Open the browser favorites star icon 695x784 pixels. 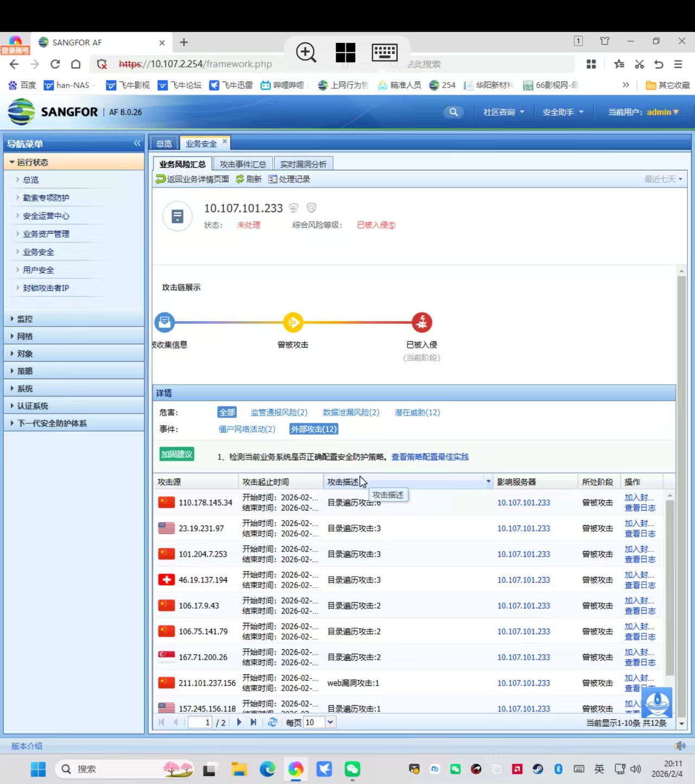coord(619,64)
